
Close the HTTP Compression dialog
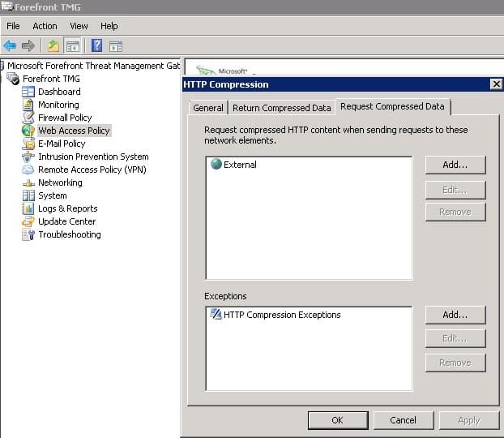click(496, 84)
